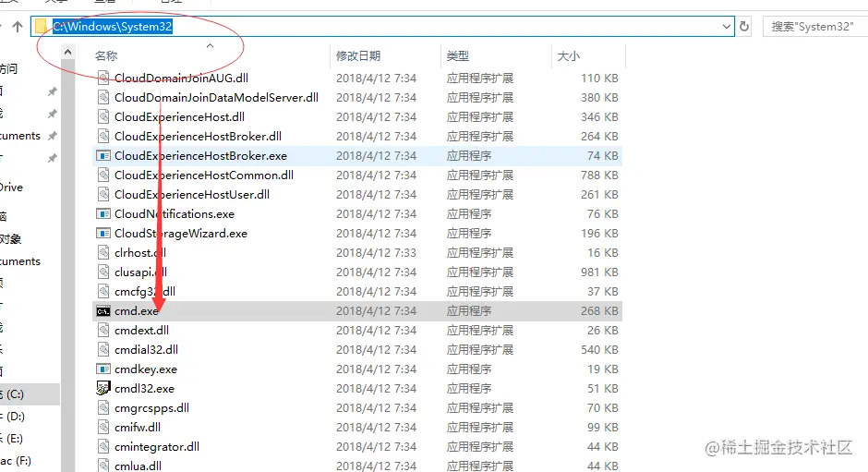Select the CloudExperienceHostBroker.exe file icon
Screen dimensions: 868x472
coord(103,156)
